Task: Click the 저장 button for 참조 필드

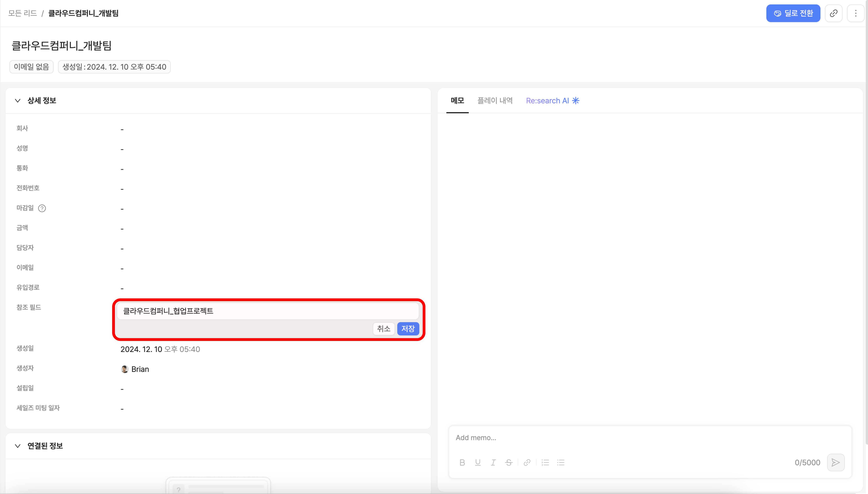Action: point(408,328)
